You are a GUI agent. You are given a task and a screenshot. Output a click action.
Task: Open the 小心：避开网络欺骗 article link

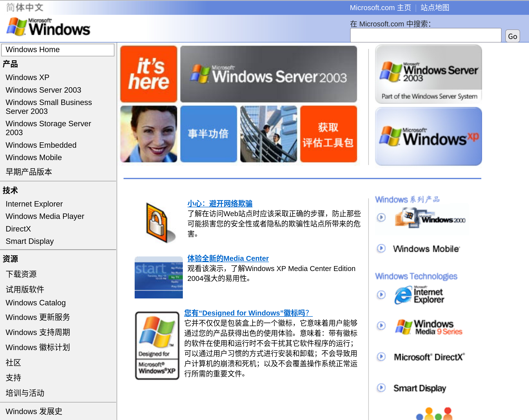[x=220, y=204]
